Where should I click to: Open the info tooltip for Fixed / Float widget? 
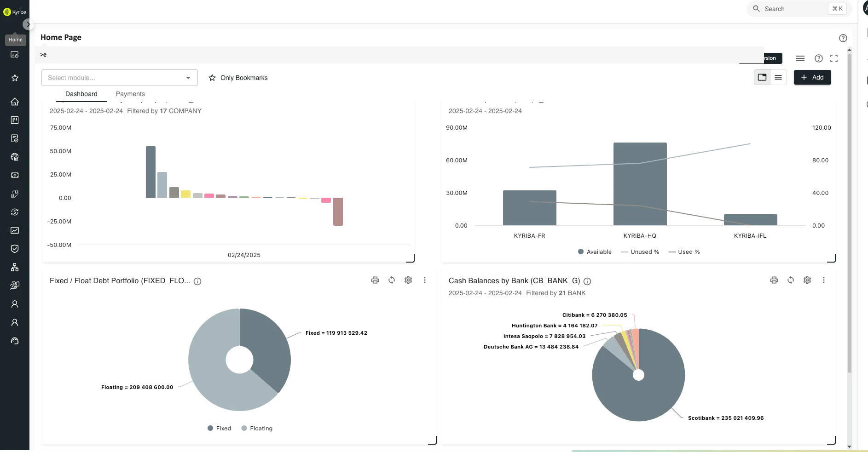click(197, 281)
